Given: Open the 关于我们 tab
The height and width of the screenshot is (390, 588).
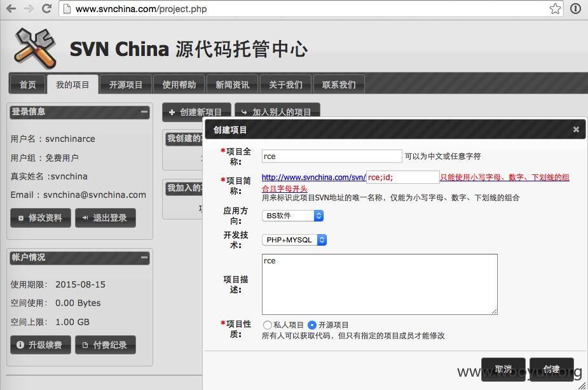Looking at the screenshot, I should [285, 85].
